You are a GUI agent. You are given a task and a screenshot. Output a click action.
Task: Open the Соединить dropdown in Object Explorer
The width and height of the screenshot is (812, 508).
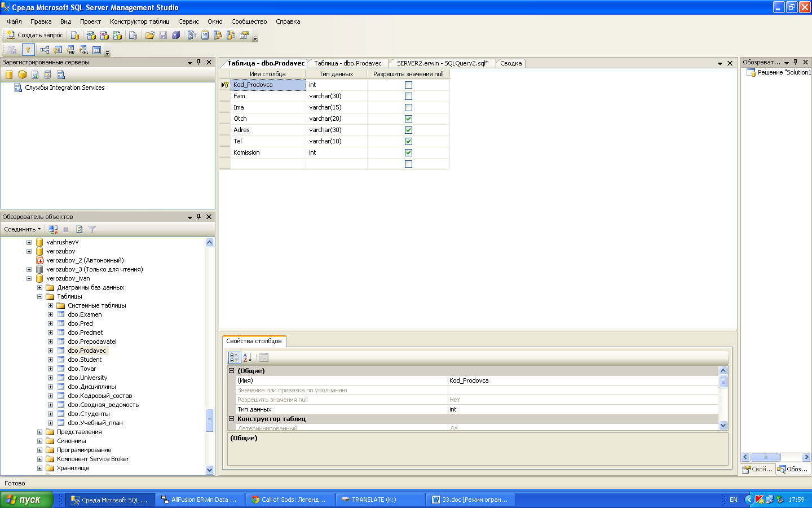coord(23,229)
